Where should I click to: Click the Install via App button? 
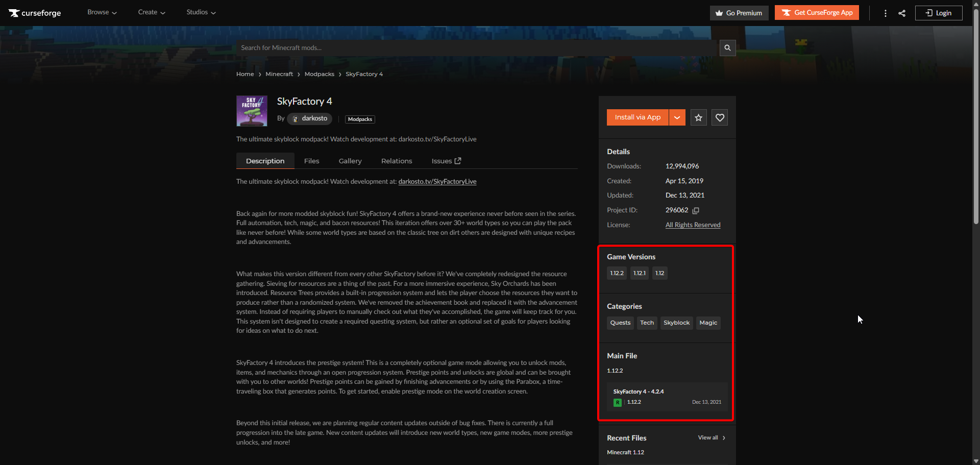[x=638, y=117]
